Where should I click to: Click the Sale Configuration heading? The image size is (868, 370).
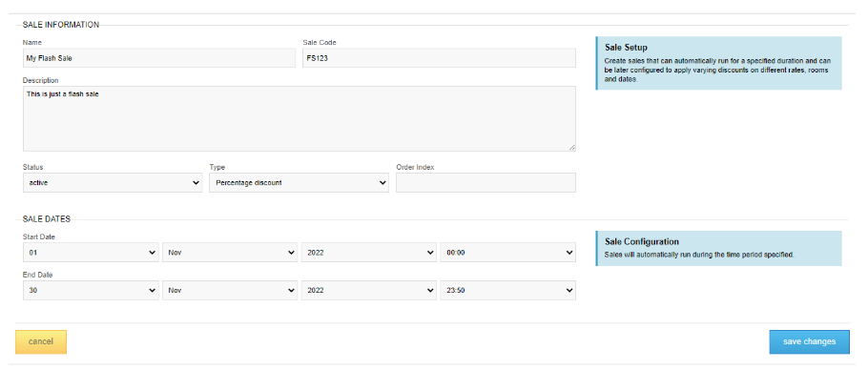pos(642,241)
